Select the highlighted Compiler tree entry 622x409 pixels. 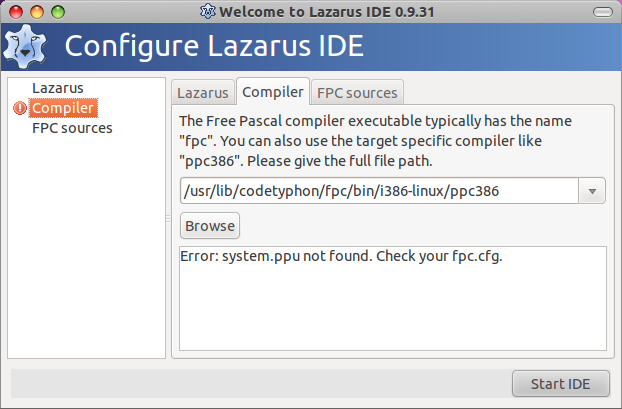coord(63,108)
